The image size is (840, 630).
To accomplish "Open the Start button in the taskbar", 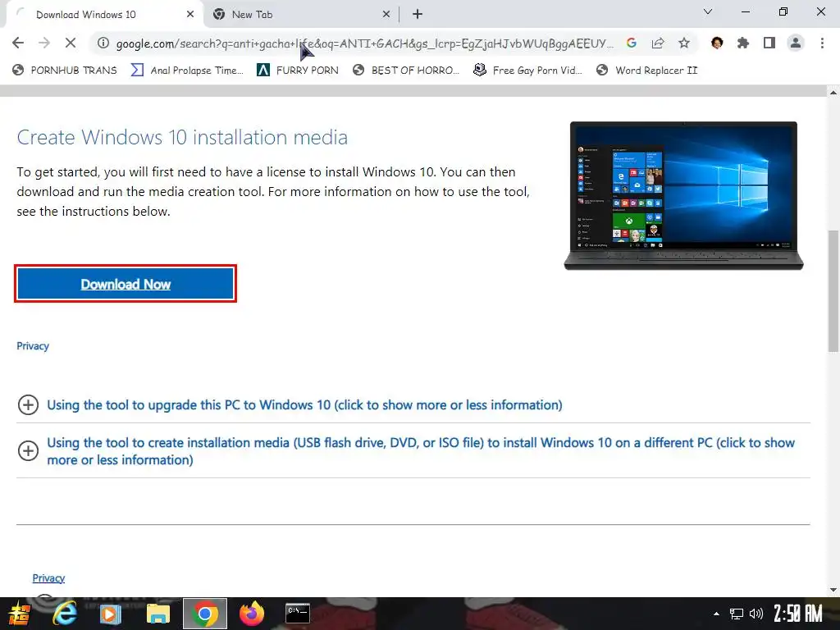I will [19, 614].
